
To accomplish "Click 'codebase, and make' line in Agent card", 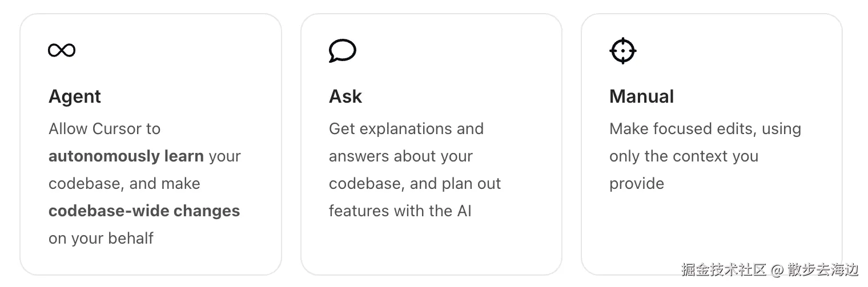I will pos(124,184).
